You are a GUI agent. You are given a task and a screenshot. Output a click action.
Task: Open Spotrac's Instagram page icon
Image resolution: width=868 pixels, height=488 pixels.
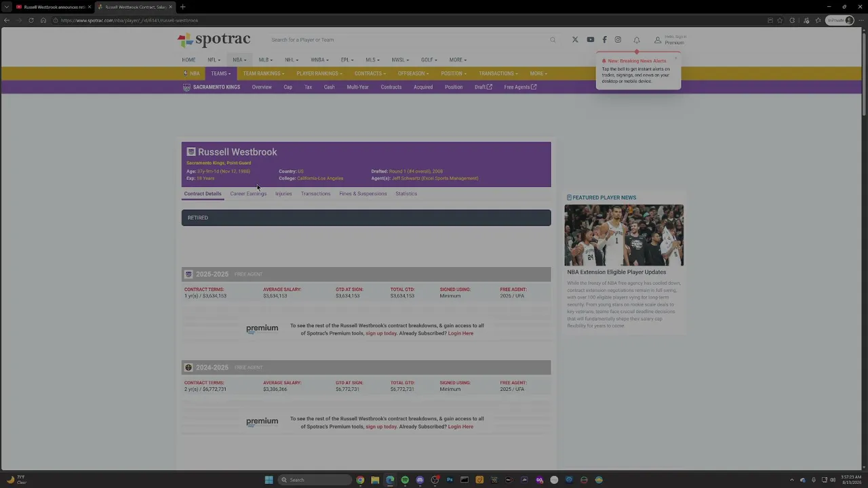(x=618, y=40)
